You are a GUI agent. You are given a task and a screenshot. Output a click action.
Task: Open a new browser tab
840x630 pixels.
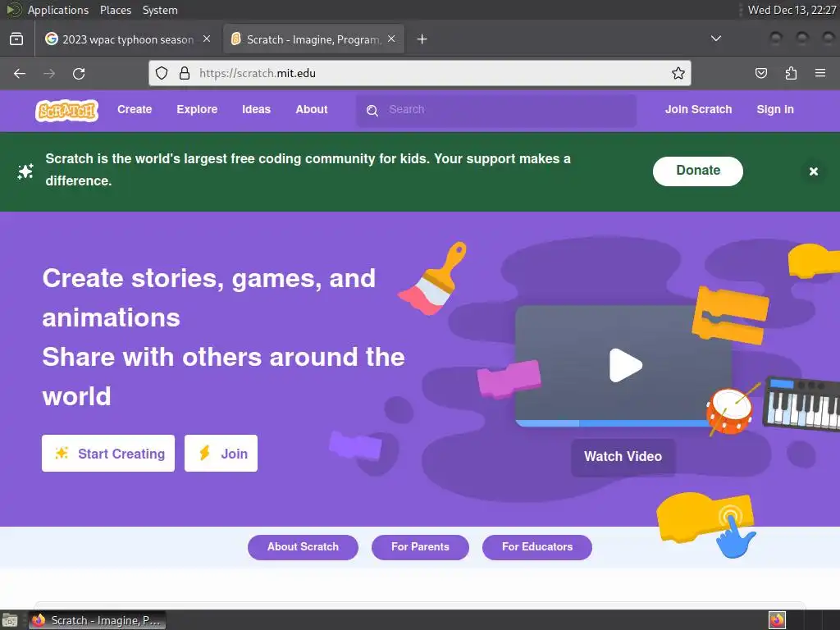click(422, 39)
